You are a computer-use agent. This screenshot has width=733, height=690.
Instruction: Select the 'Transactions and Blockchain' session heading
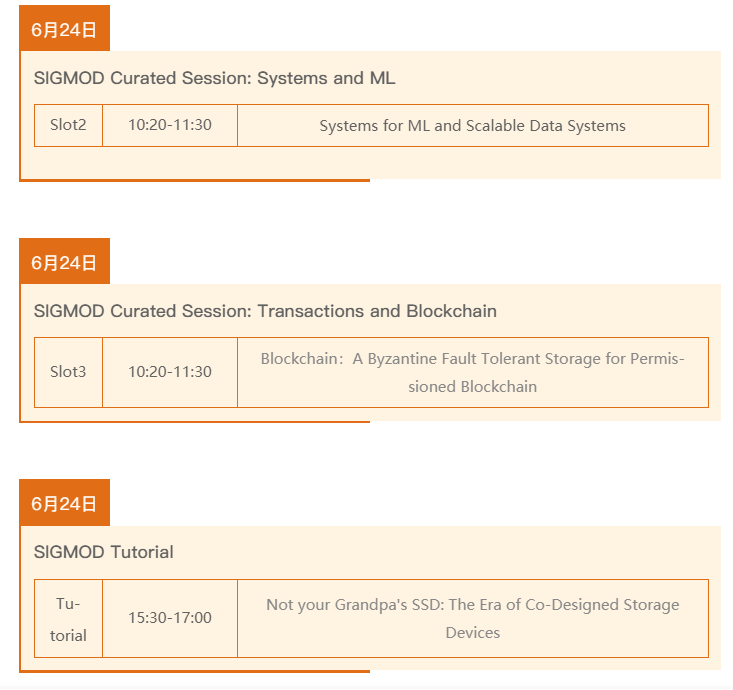[265, 311]
